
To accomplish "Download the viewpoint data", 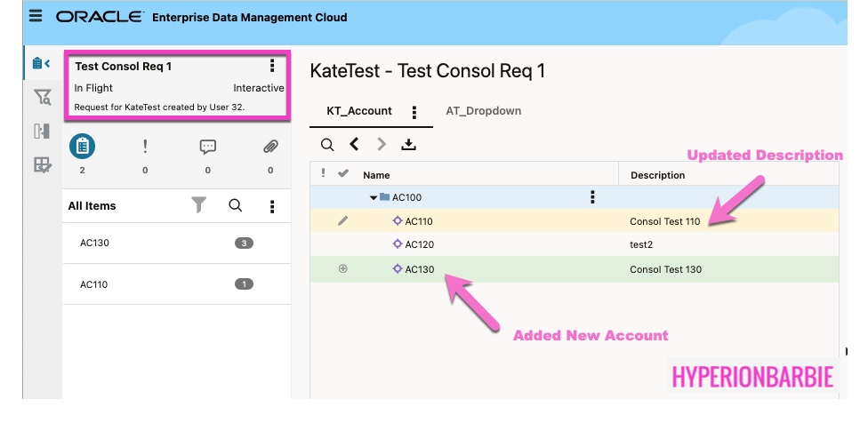I will point(408,144).
